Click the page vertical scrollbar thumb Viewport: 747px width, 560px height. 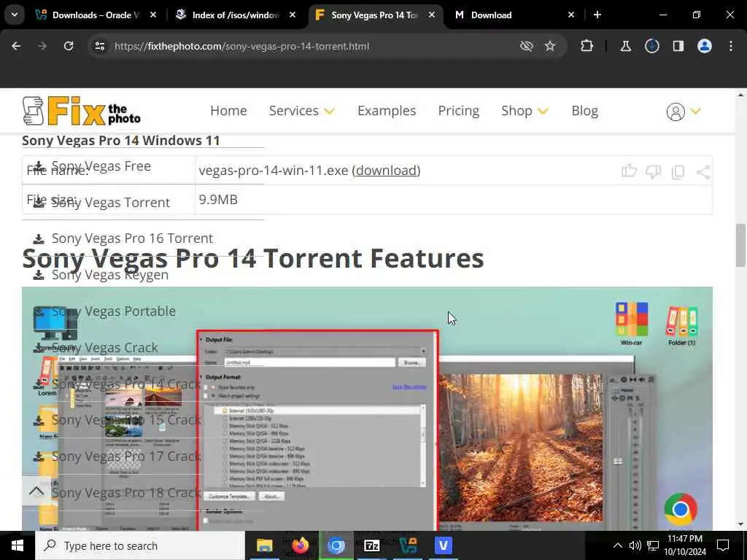[x=740, y=245]
